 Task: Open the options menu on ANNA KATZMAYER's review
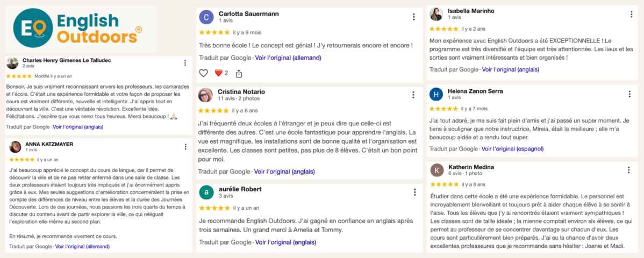point(185,147)
